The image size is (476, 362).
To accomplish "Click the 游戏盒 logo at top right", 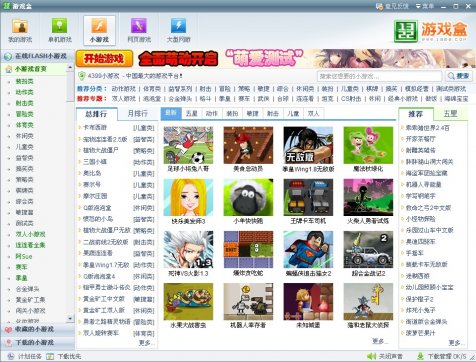I will tap(431, 31).
